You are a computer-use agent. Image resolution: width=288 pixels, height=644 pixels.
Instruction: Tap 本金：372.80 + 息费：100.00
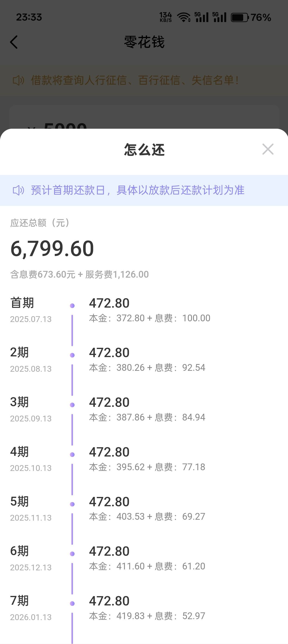(150, 318)
